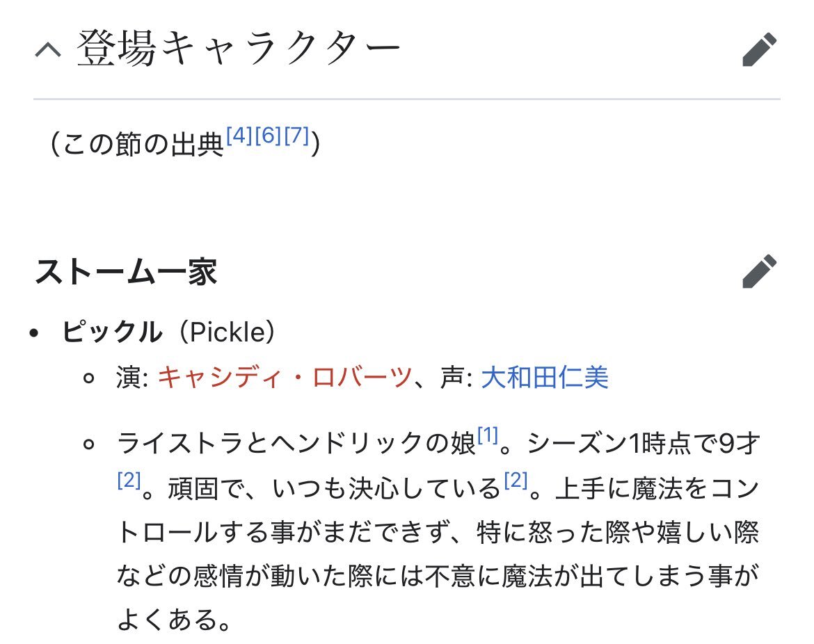Tap the 登場キャラクター section heading
This screenshot has height=644, width=814.
(239, 49)
